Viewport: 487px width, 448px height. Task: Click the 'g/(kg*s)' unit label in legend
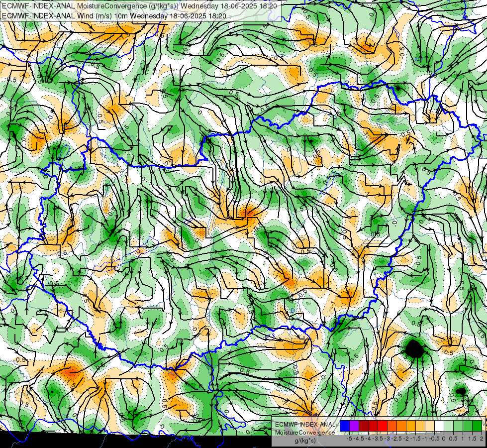pos(305,441)
